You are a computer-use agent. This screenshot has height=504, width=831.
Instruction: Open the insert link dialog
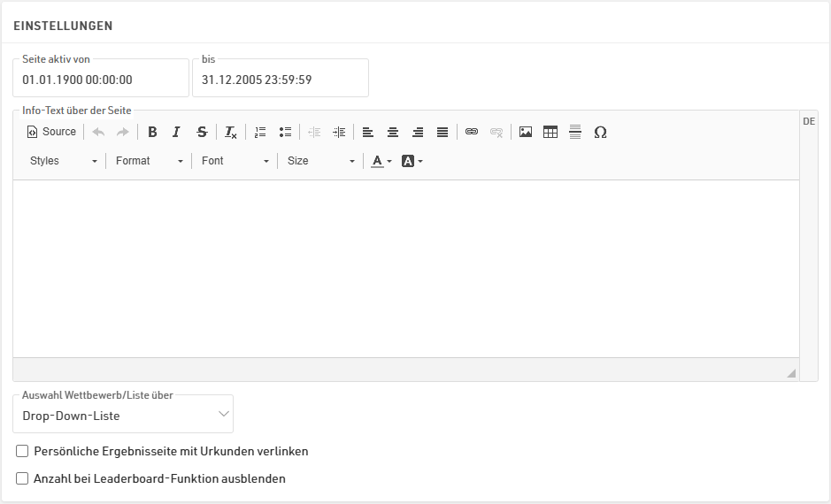472,132
